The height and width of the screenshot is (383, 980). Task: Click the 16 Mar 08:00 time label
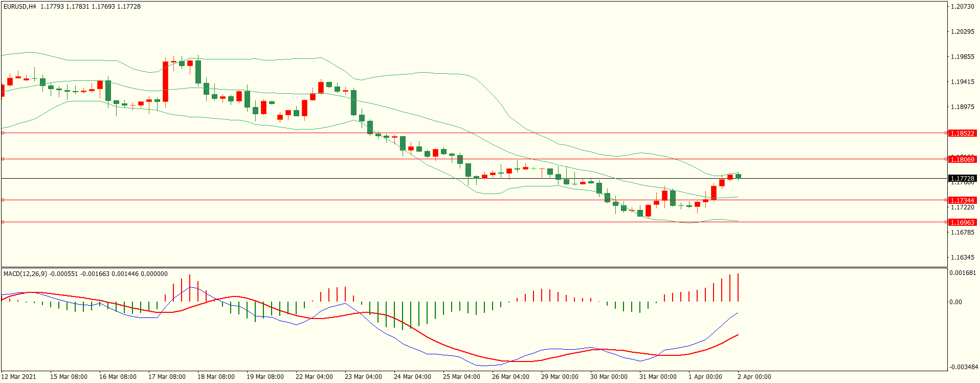118,377
